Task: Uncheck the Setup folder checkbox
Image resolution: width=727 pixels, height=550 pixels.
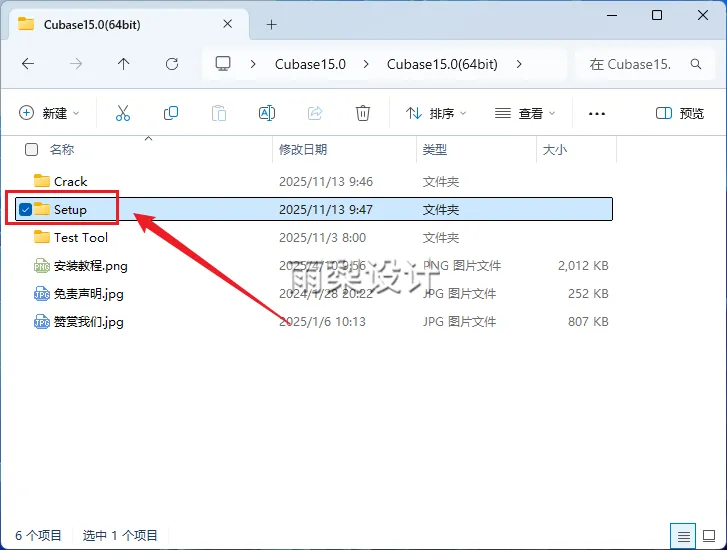Action: pyautogui.click(x=26, y=210)
